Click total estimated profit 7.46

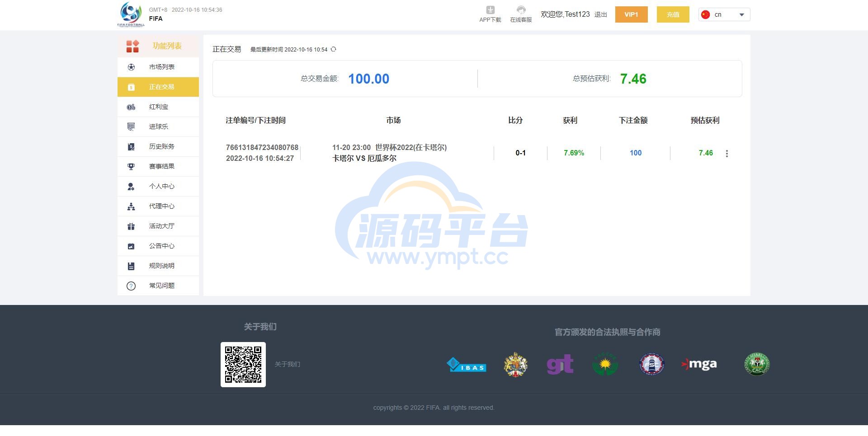pos(633,79)
